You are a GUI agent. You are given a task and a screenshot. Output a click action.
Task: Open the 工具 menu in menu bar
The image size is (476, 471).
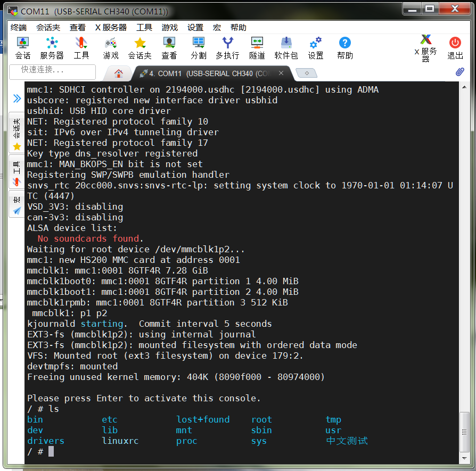click(x=144, y=28)
